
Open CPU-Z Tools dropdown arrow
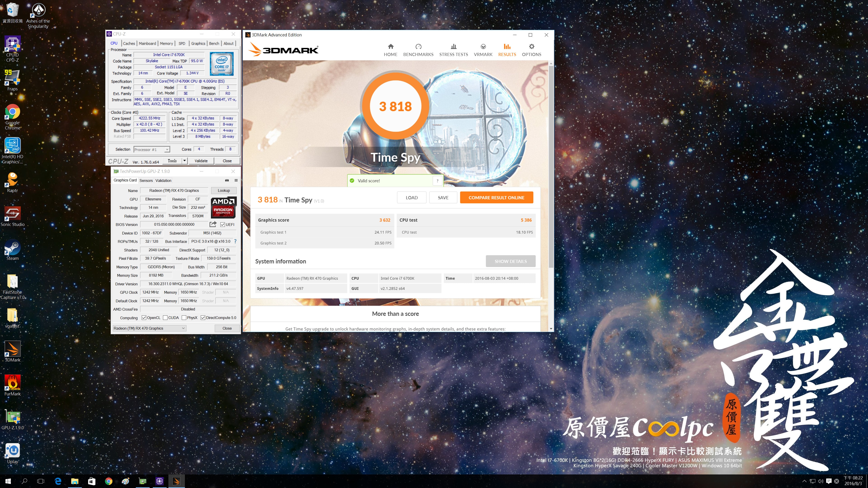click(x=184, y=161)
